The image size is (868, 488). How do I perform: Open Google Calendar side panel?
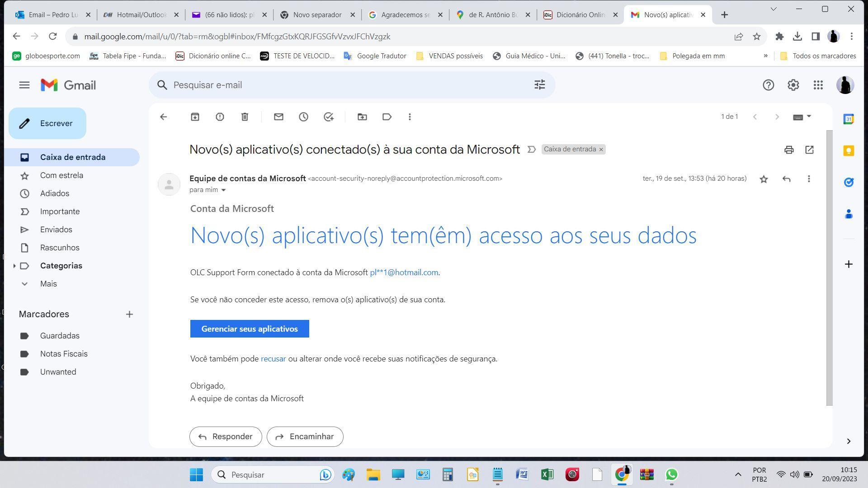849,119
